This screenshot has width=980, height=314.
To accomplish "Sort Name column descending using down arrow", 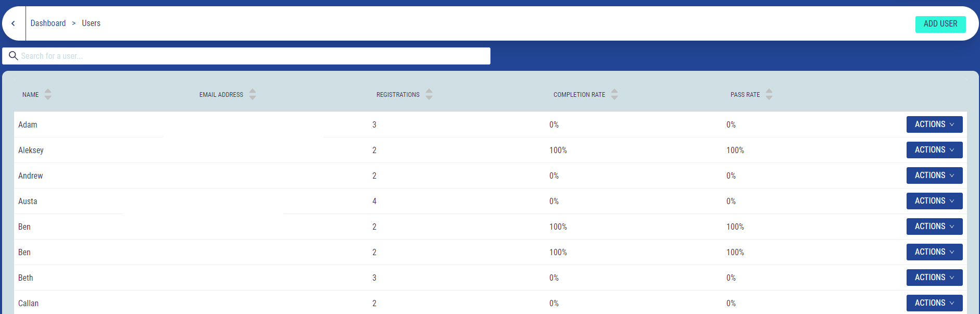I will coord(48,97).
